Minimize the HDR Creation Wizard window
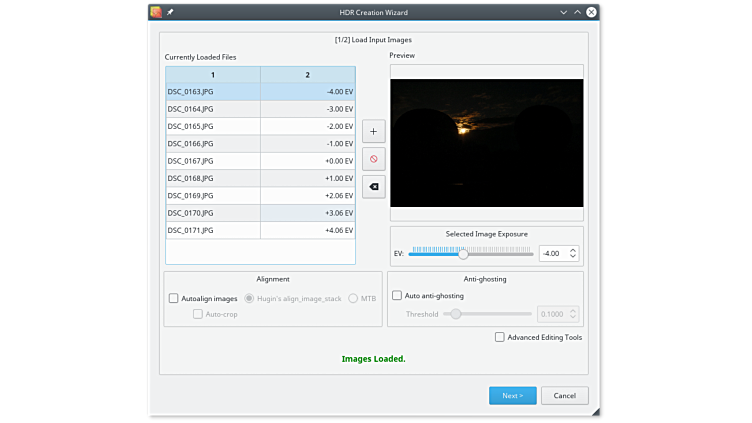The image size is (752, 423). click(x=564, y=12)
